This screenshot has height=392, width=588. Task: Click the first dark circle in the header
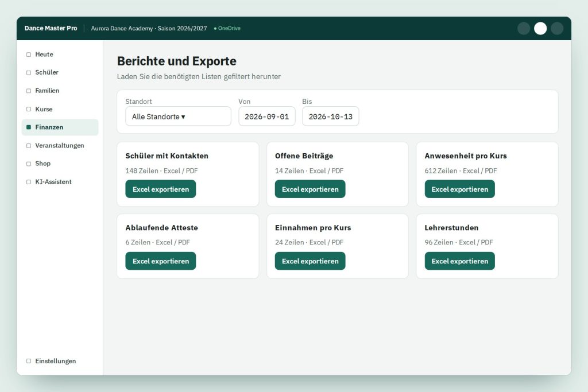pos(524,29)
